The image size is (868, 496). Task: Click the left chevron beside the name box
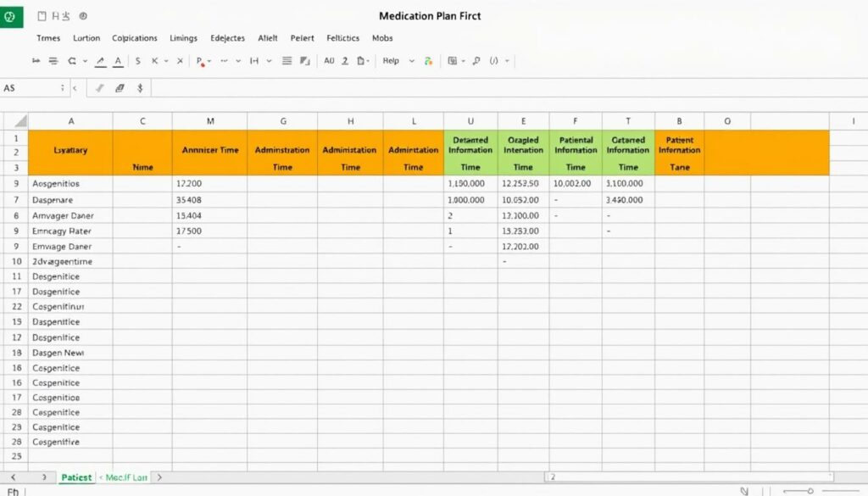[75, 88]
